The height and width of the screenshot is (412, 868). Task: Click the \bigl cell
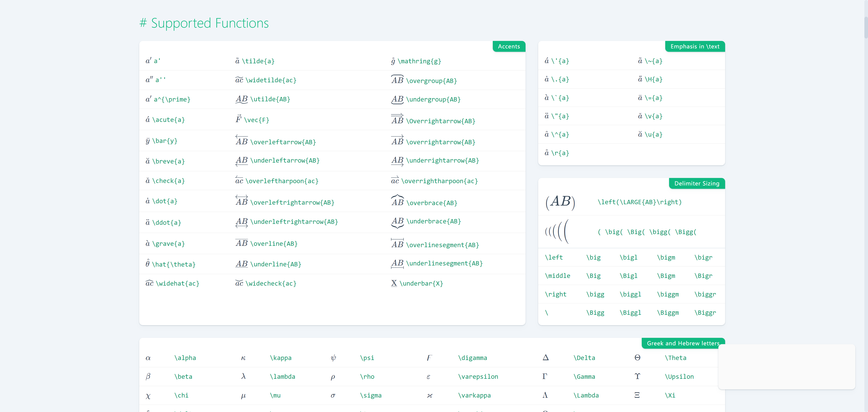pyautogui.click(x=628, y=258)
